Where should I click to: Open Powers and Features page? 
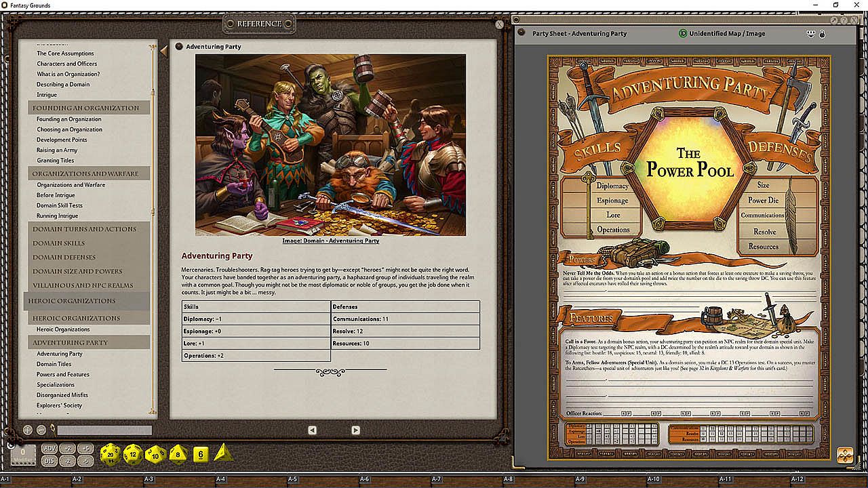[63, 374]
